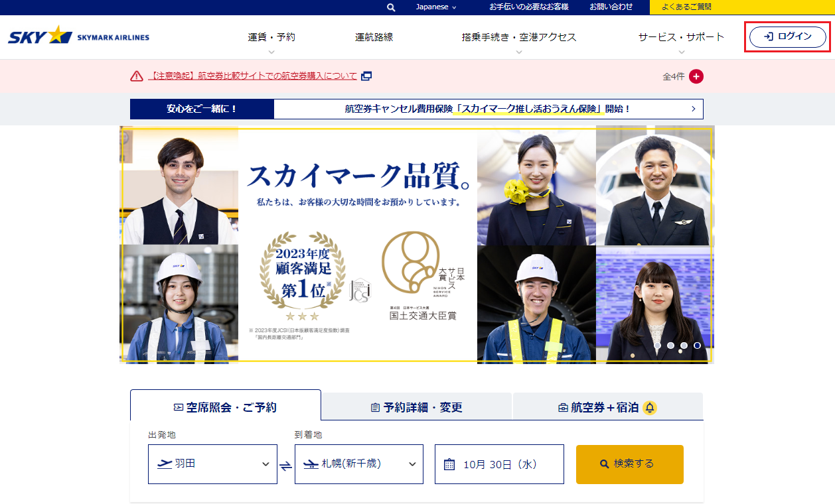Click the ログイン button
835x504 pixels.
click(788, 37)
